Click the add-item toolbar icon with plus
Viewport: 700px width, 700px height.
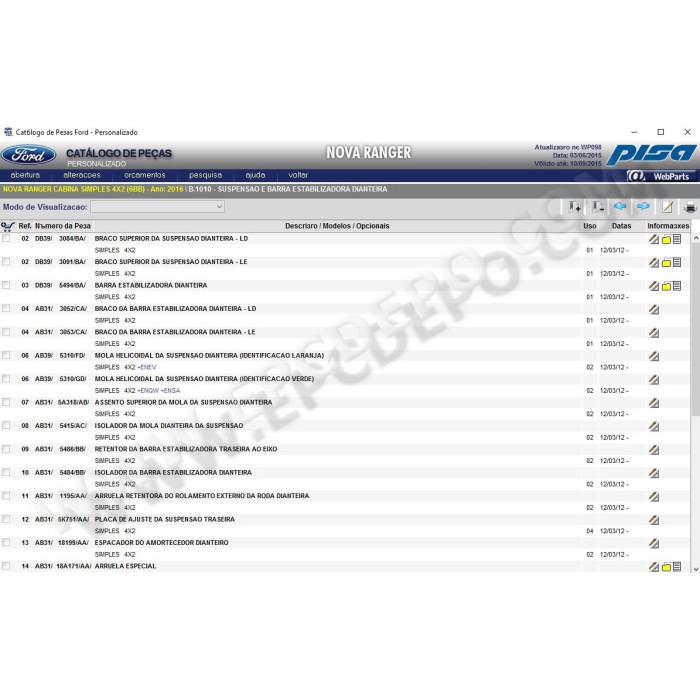[x=574, y=207]
